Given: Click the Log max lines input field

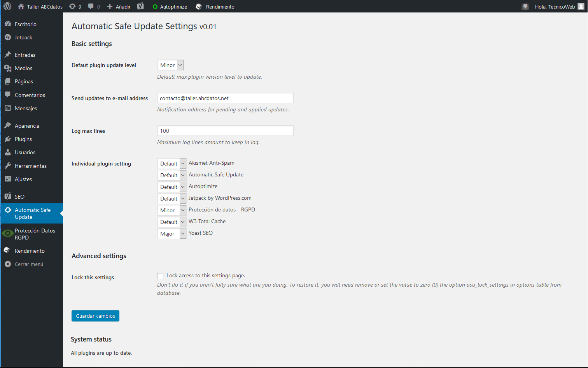Looking at the screenshot, I should tap(225, 131).
